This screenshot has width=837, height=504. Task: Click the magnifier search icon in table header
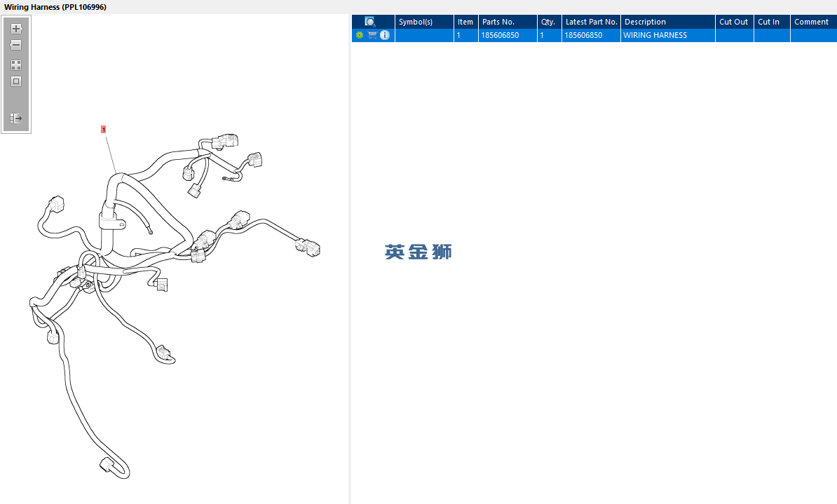click(x=370, y=21)
